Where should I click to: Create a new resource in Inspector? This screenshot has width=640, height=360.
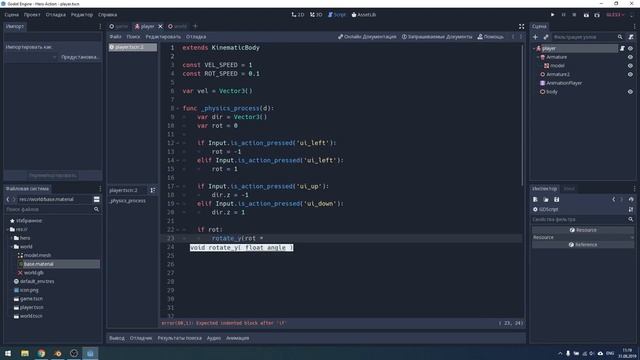(536, 200)
